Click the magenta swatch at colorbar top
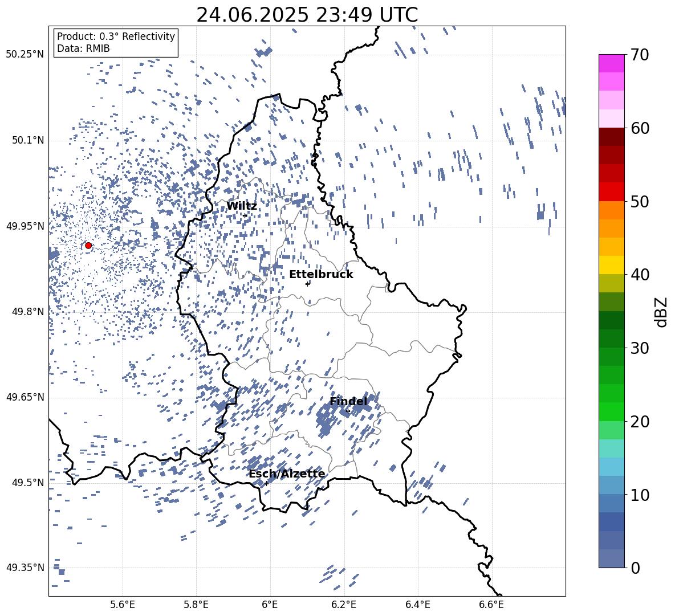 (x=611, y=63)
